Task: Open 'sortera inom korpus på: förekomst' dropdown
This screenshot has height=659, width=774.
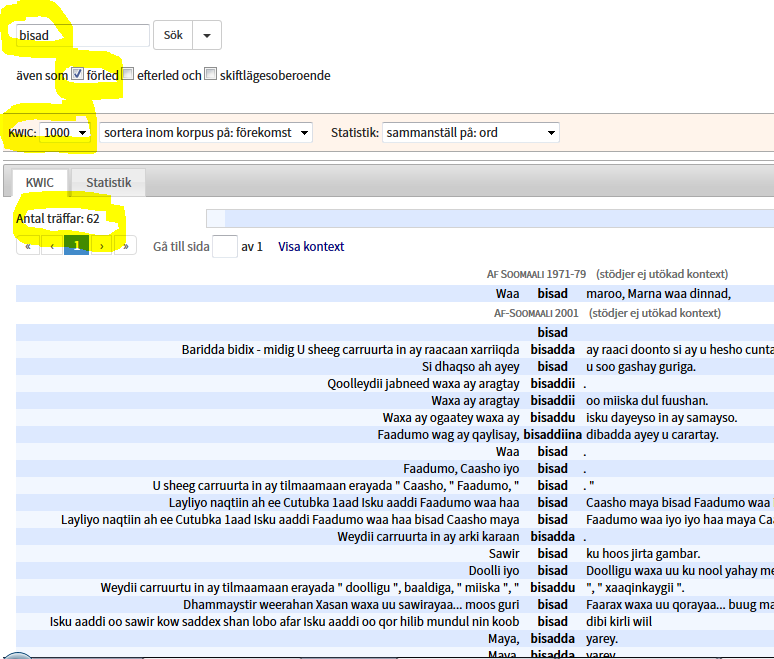Action: coord(206,133)
